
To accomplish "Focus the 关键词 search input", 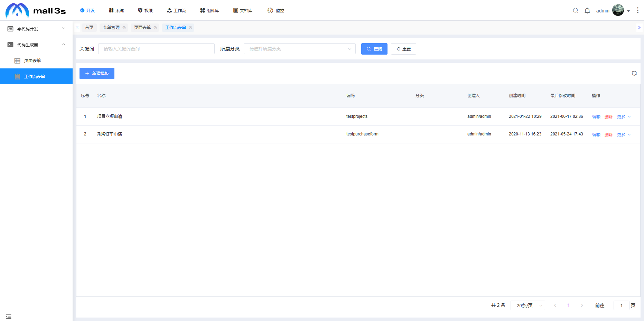I will click(156, 49).
